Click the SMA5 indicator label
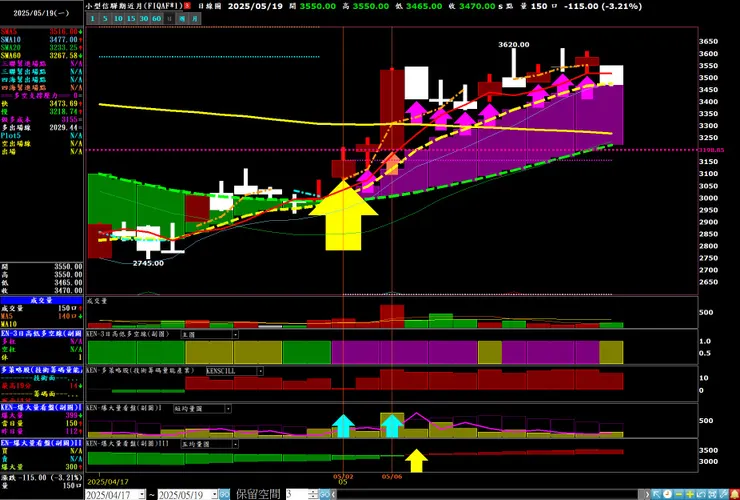The width and height of the screenshot is (740, 500). [8, 32]
